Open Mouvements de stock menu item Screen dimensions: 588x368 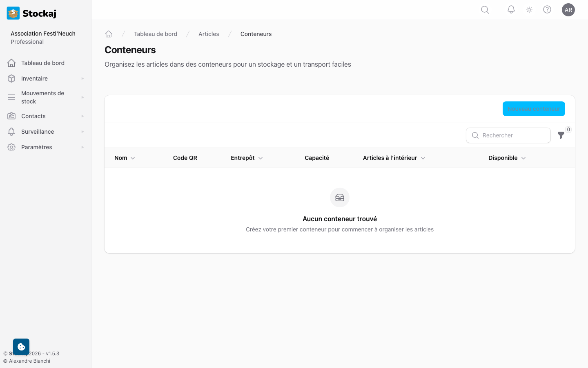click(x=45, y=97)
